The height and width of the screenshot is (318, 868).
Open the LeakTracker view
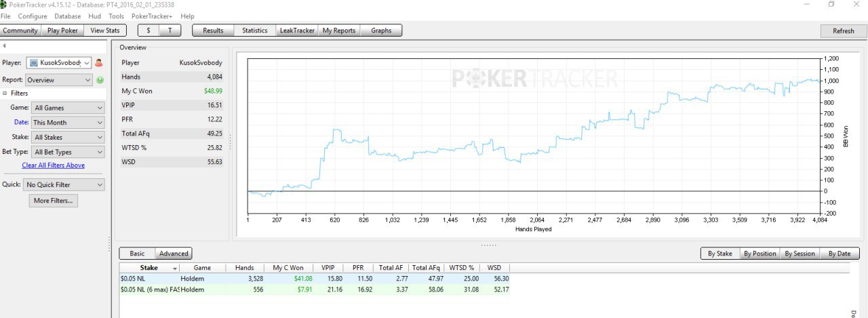pos(297,31)
